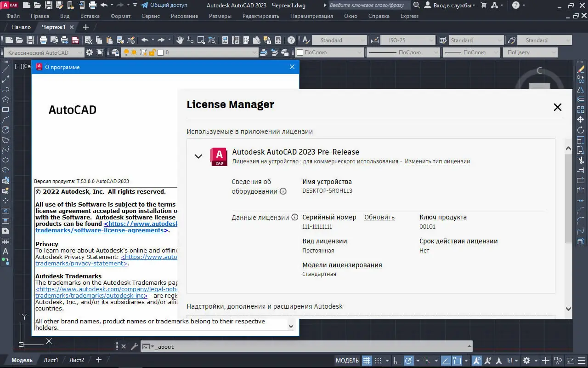Collapse the AutoCAD 2023 Pre-Release license entry
The width and height of the screenshot is (588, 368).
point(198,156)
